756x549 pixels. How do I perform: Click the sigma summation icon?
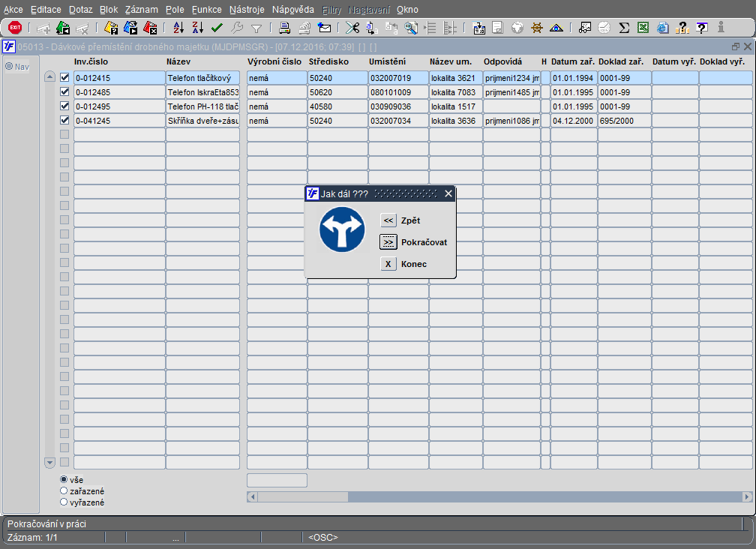click(624, 28)
